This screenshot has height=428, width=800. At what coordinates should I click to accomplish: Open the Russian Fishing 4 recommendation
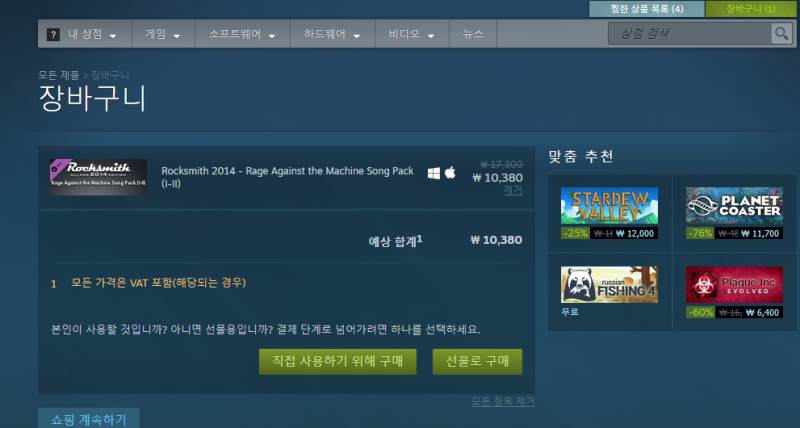coord(609,284)
